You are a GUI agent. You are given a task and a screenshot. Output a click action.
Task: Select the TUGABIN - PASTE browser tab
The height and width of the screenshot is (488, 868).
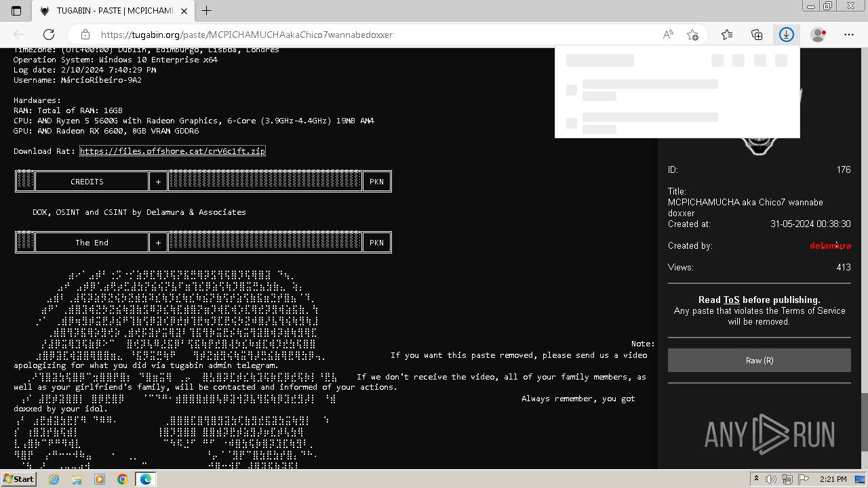[113, 11]
